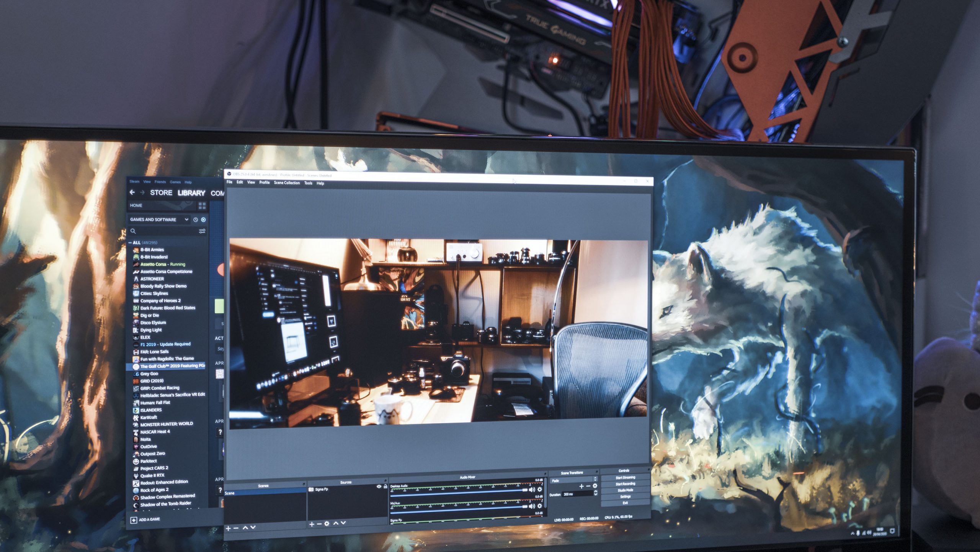Add a new source in Sources panel
Viewport: 980px width, 552px height.
312,524
